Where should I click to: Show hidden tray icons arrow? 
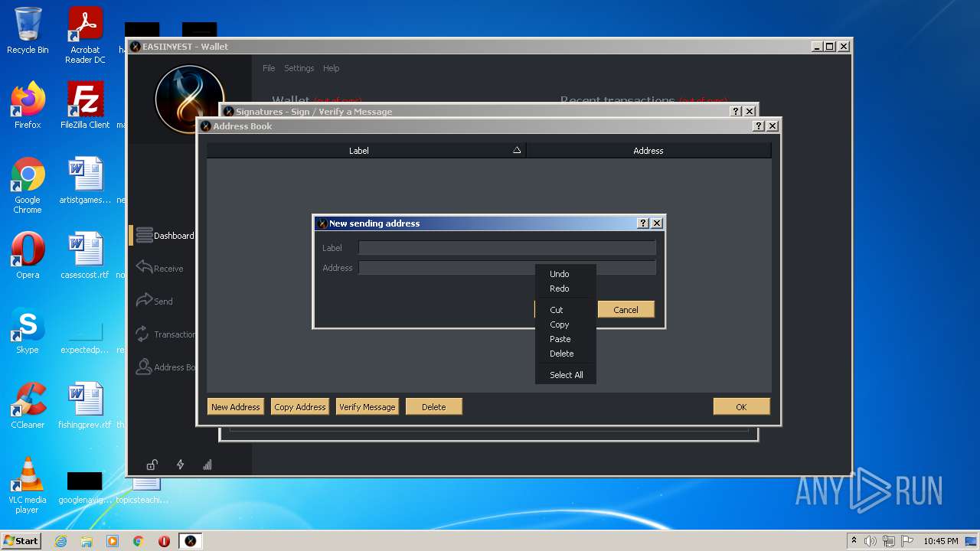pyautogui.click(x=854, y=541)
